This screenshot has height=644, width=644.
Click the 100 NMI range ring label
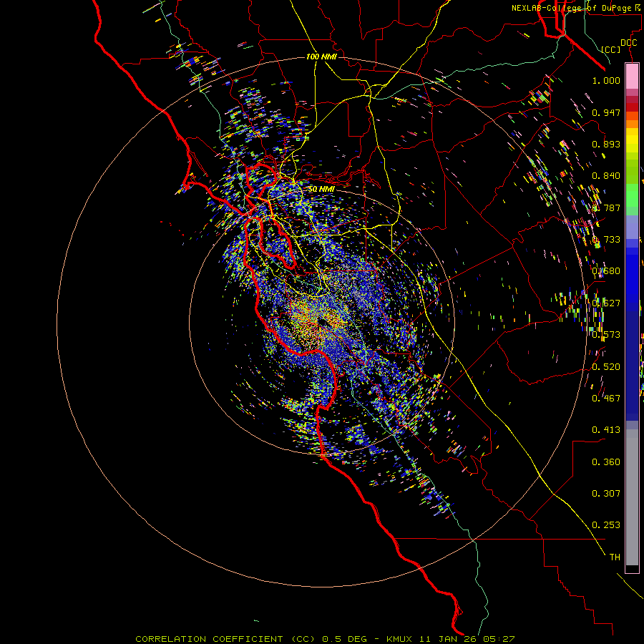(x=321, y=57)
